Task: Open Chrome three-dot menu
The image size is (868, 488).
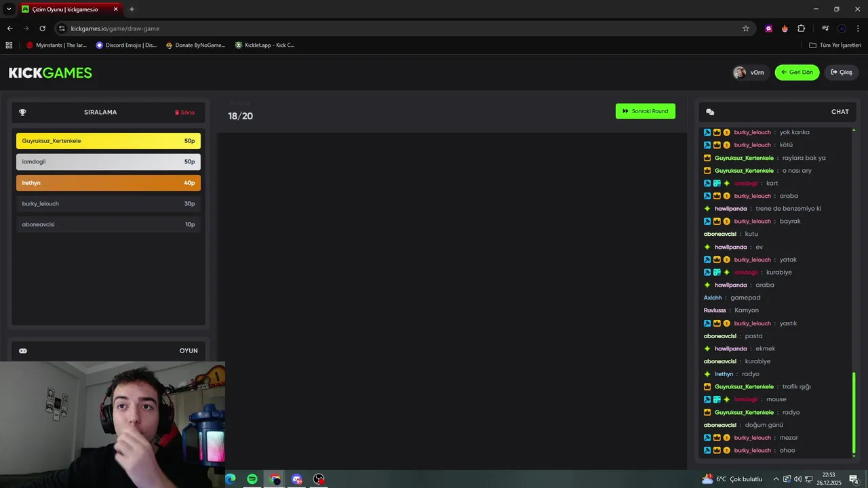Action: (x=859, y=28)
